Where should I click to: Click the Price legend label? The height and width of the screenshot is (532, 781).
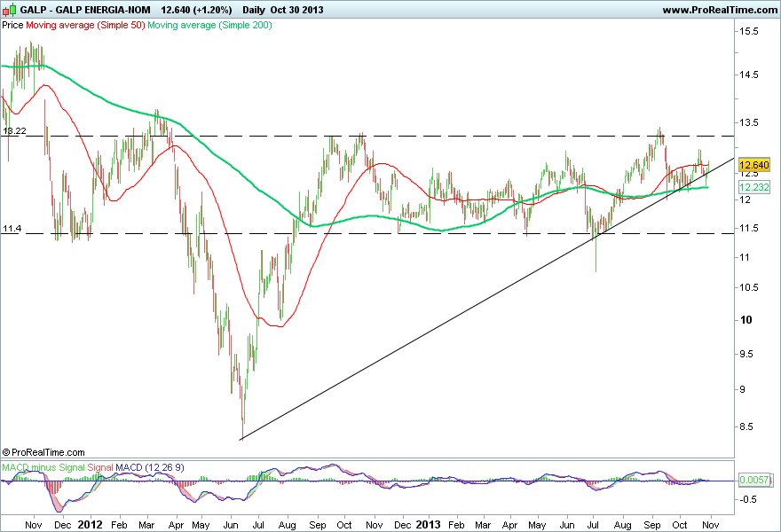[12, 25]
